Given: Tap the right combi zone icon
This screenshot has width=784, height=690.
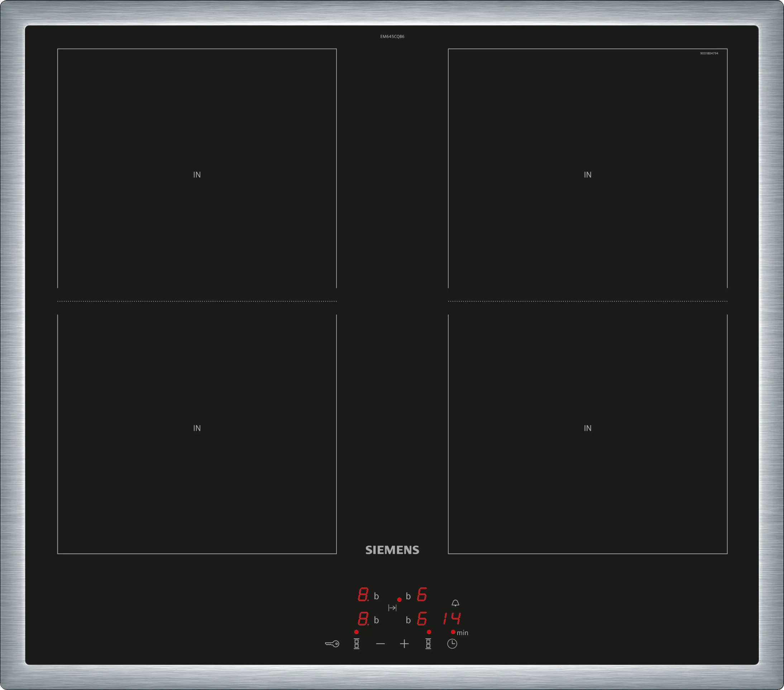Looking at the screenshot, I should click(x=428, y=644).
